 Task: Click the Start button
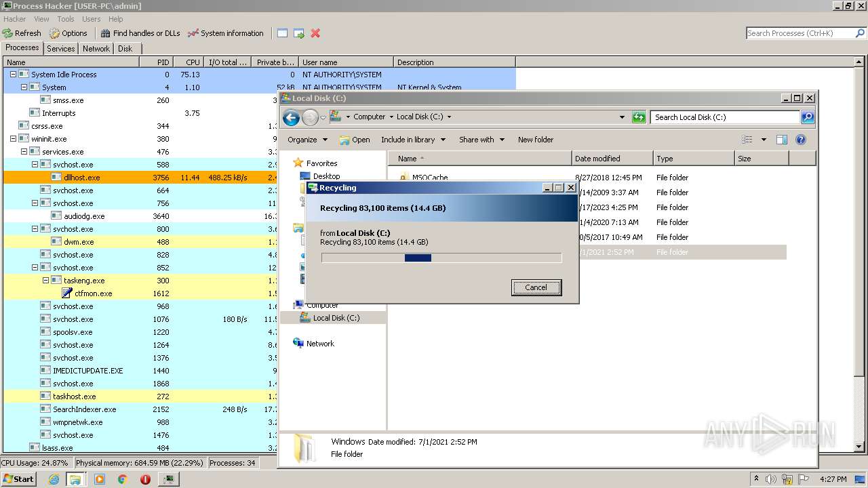(x=19, y=479)
